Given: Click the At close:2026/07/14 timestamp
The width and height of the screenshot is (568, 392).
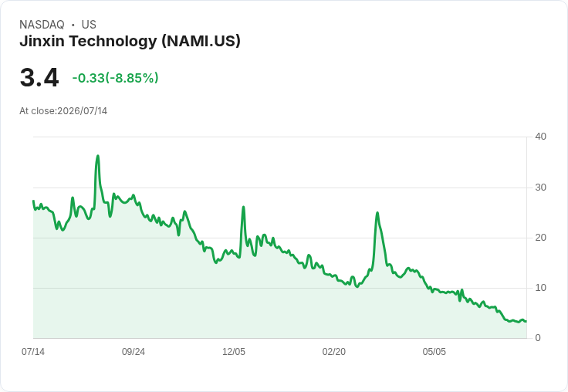Looking at the screenshot, I should [63, 111].
